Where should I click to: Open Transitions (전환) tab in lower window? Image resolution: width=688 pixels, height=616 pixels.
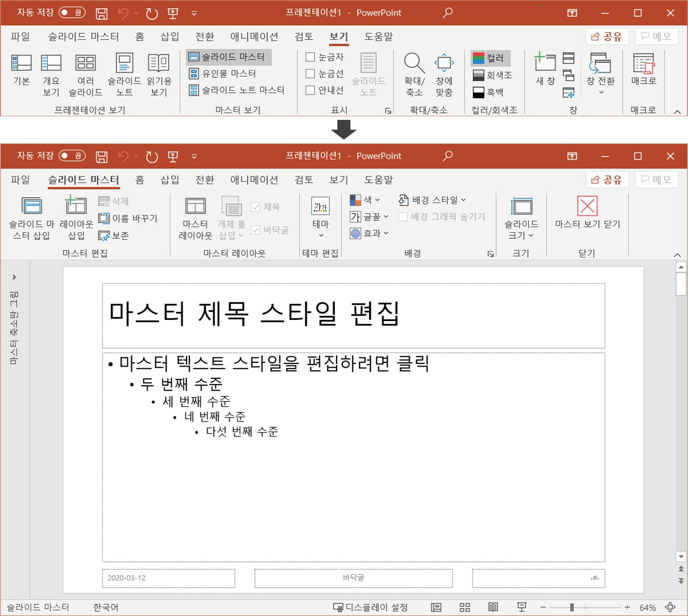click(x=205, y=180)
